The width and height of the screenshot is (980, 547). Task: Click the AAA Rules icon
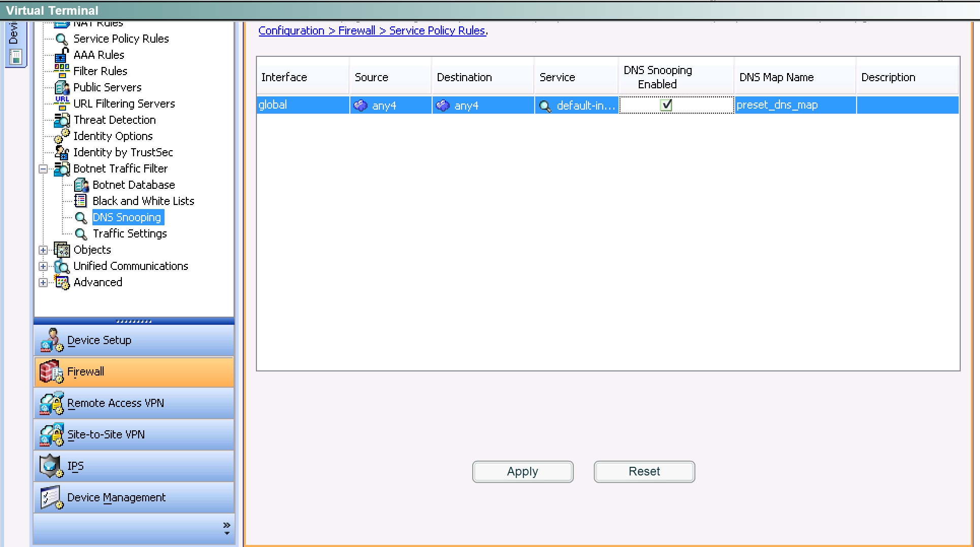point(62,55)
